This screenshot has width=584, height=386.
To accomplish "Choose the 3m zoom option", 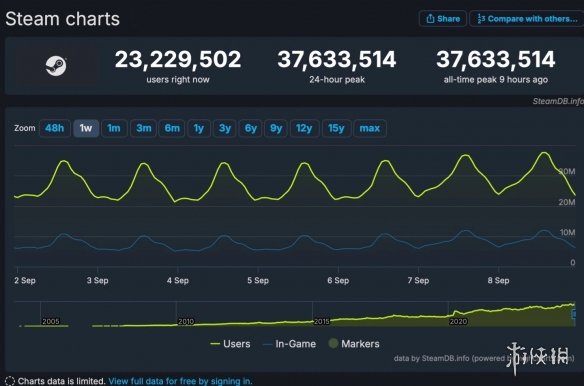I will [x=143, y=128].
